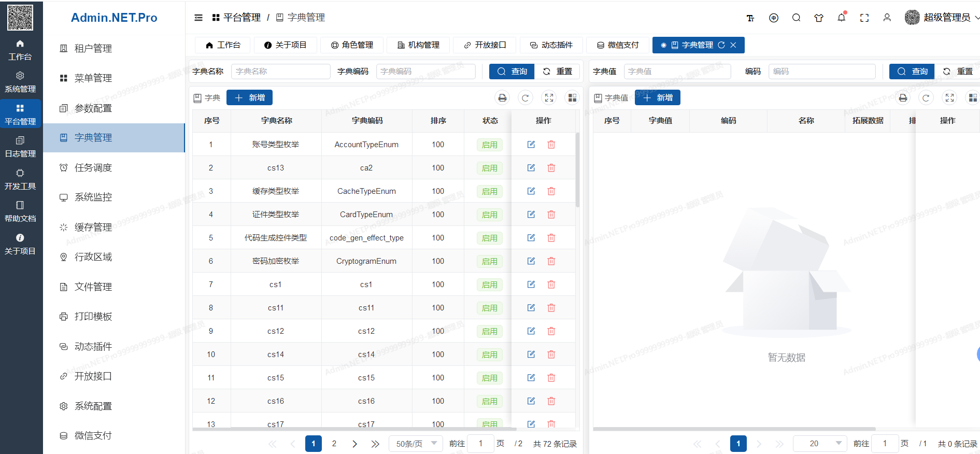Delete the AccountTypeEnum row

[x=551, y=145]
